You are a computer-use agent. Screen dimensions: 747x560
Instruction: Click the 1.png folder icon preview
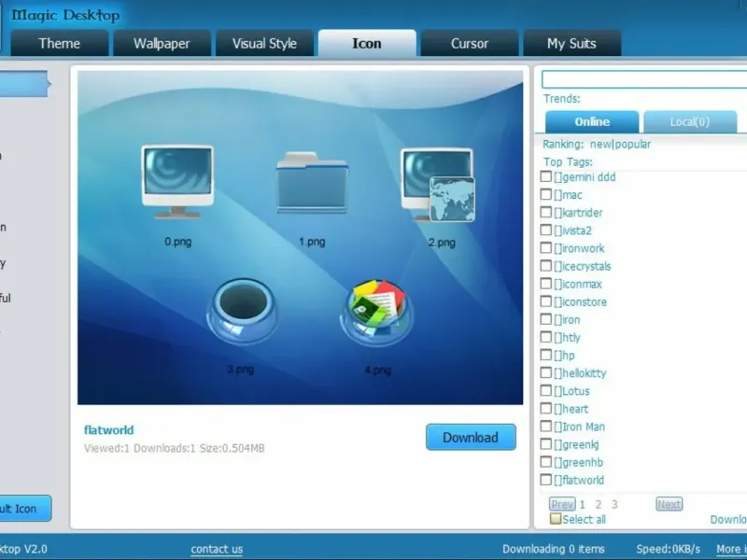(x=312, y=182)
